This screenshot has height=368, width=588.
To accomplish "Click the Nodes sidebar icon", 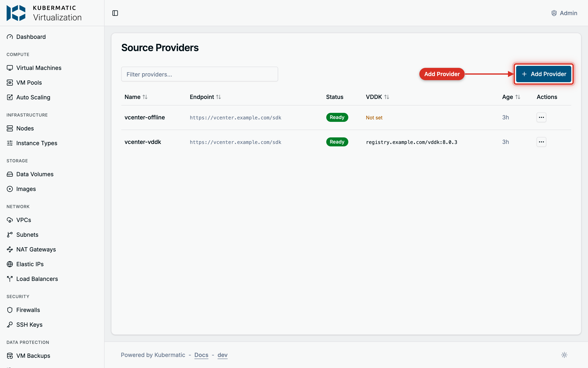I will click(x=10, y=128).
